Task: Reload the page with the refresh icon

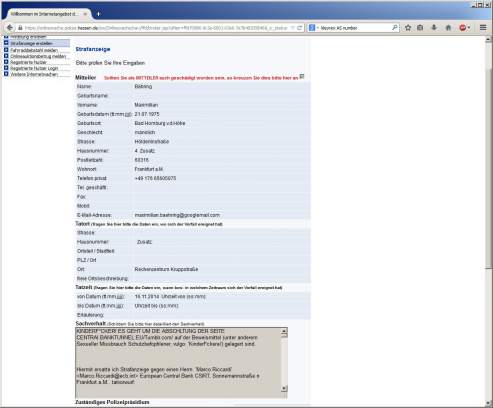Action: click(x=299, y=28)
